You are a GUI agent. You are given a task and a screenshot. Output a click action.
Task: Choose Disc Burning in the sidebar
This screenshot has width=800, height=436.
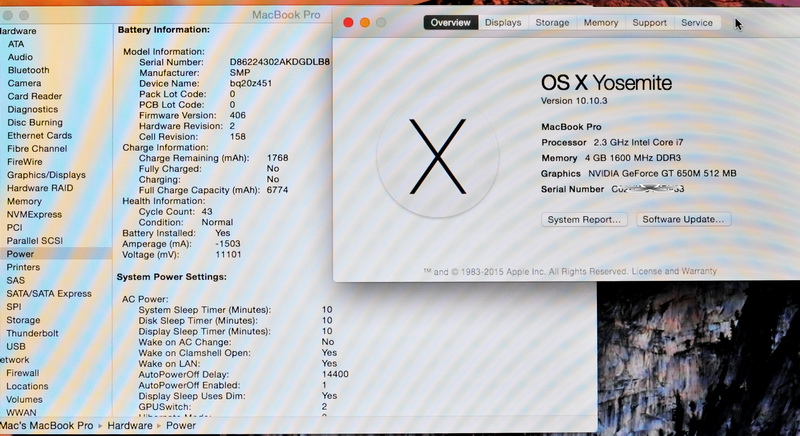pos(35,122)
